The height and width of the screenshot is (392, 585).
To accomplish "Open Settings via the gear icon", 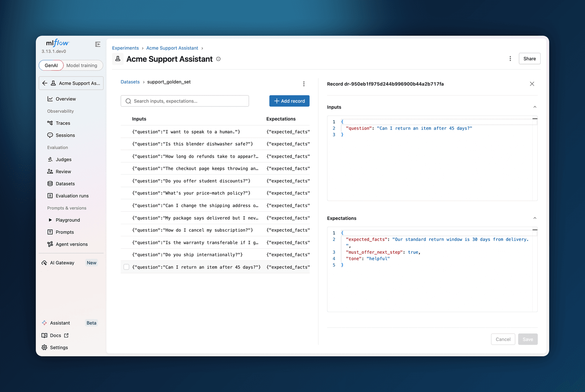I will pos(44,348).
